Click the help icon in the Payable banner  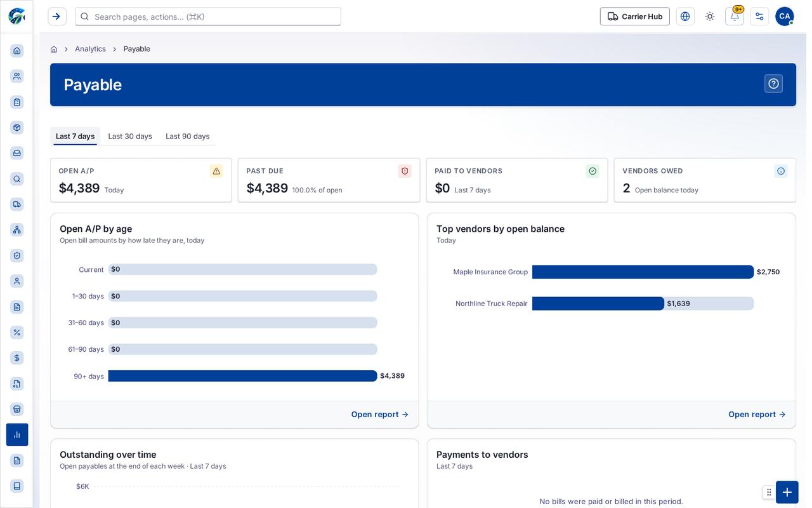click(773, 84)
